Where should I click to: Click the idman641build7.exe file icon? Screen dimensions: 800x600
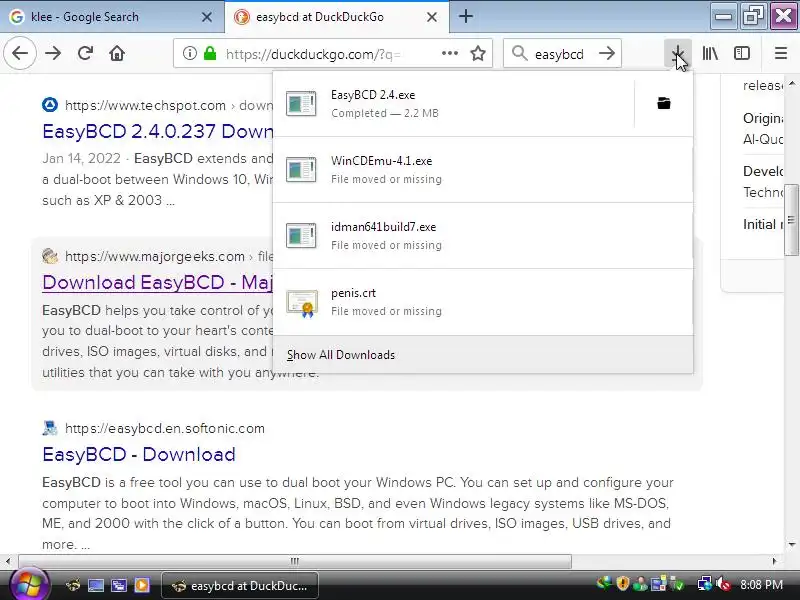tap(301, 236)
